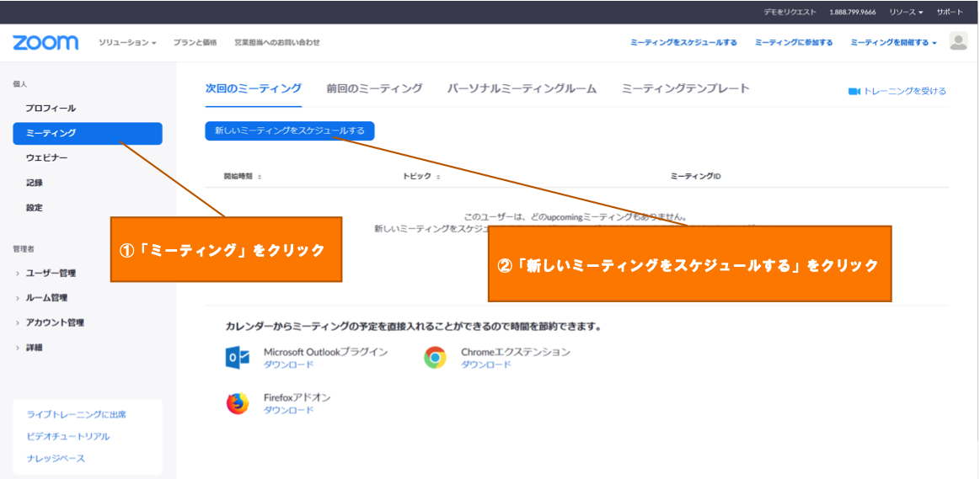Open 営業担当へのお問い合わせ link
This screenshot has height=479, width=980.
click(x=277, y=42)
